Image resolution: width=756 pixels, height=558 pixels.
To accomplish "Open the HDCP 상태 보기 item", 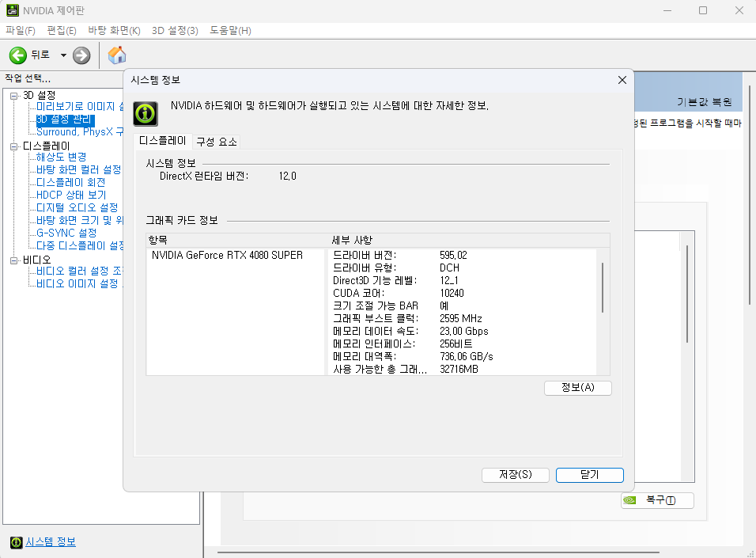I will pos(71,195).
